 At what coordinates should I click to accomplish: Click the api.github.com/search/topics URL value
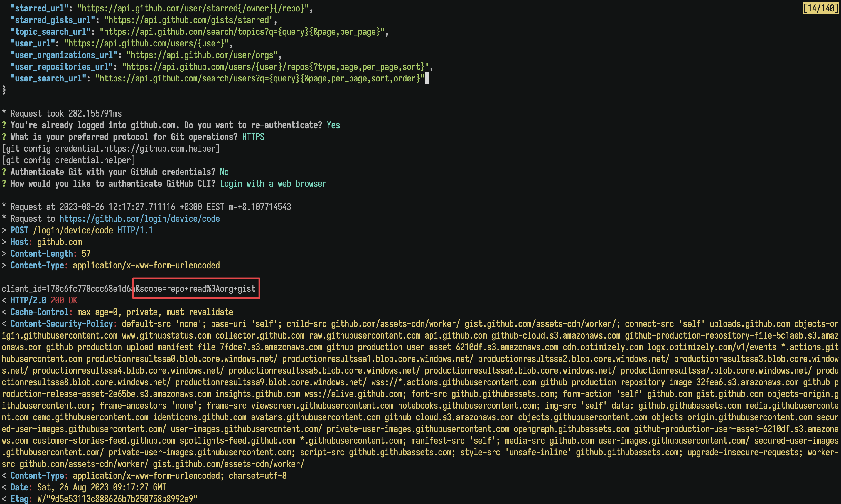(242, 32)
